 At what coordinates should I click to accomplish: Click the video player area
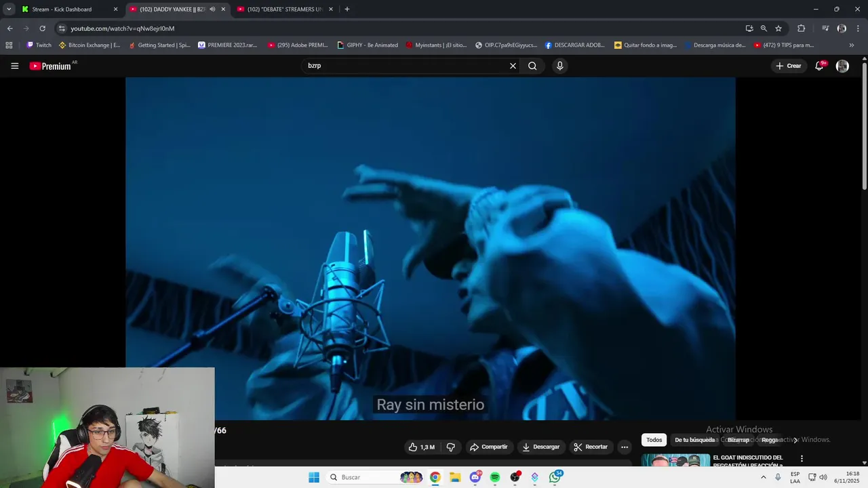(x=430, y=248)
